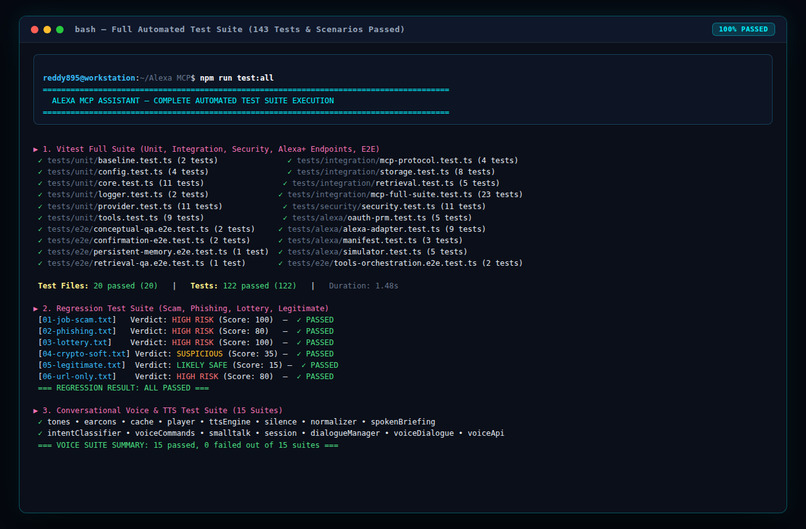Click checkmark before security.test.ts
Image resolution: width=806 pixels, height=529 pixels.
[285, 206]
